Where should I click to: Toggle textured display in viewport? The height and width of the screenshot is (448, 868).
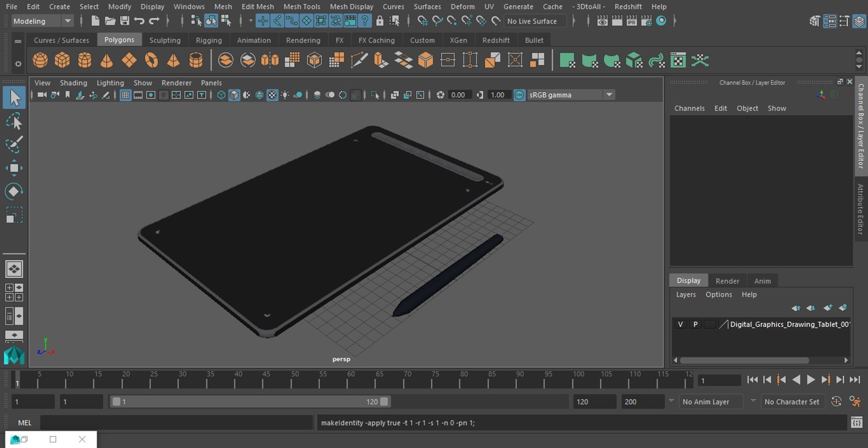(272, 95)
